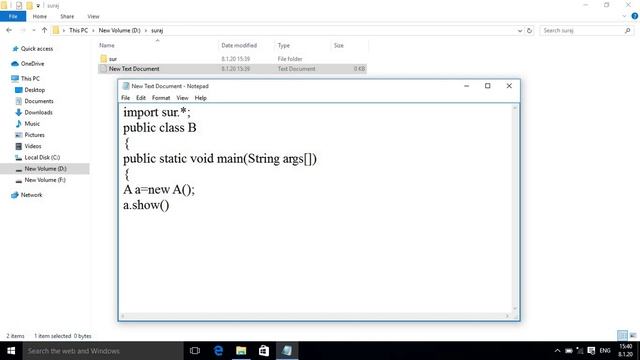Open Local Disk (C:) drive
Screen dimensions: 640x360
tap(42, 158)
